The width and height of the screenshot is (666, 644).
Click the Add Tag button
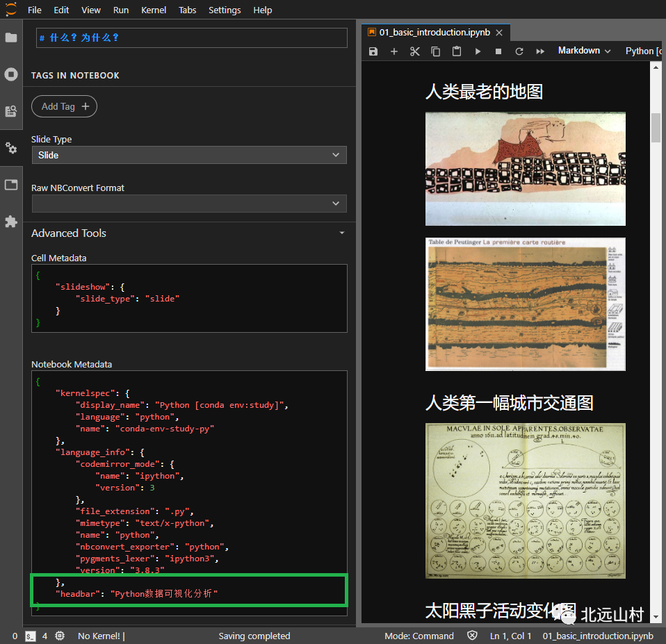point(64,106)
